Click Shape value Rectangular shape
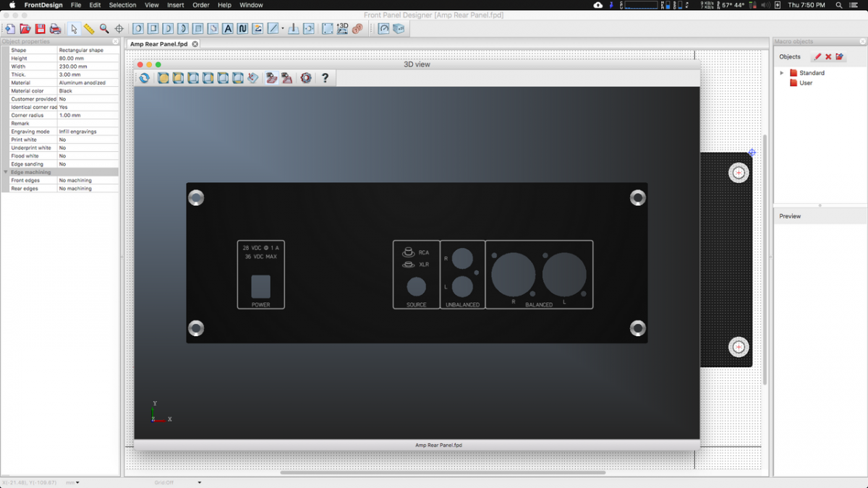The image size is (868, 488). 88,51
